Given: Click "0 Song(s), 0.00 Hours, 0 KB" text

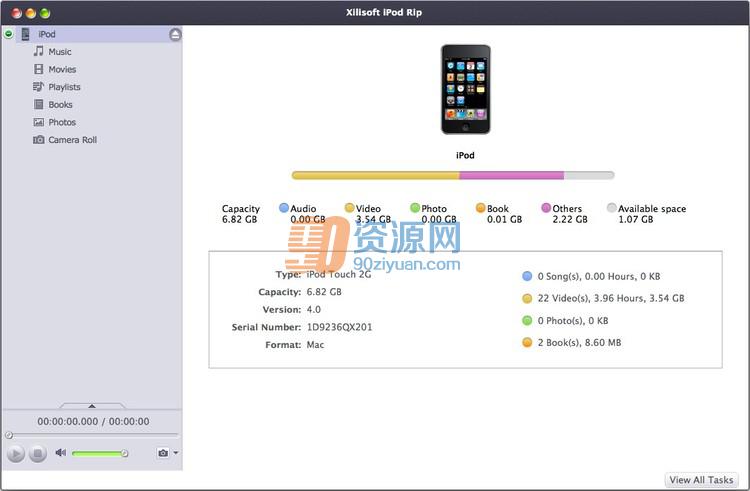Looking at the screenshot, I should (599, 276).
